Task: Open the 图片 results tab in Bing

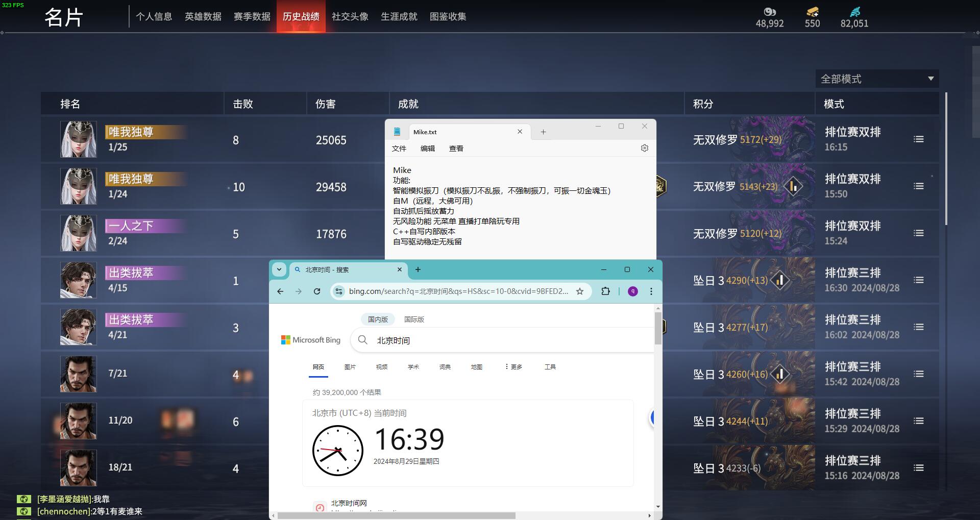Action: point(350,367)
